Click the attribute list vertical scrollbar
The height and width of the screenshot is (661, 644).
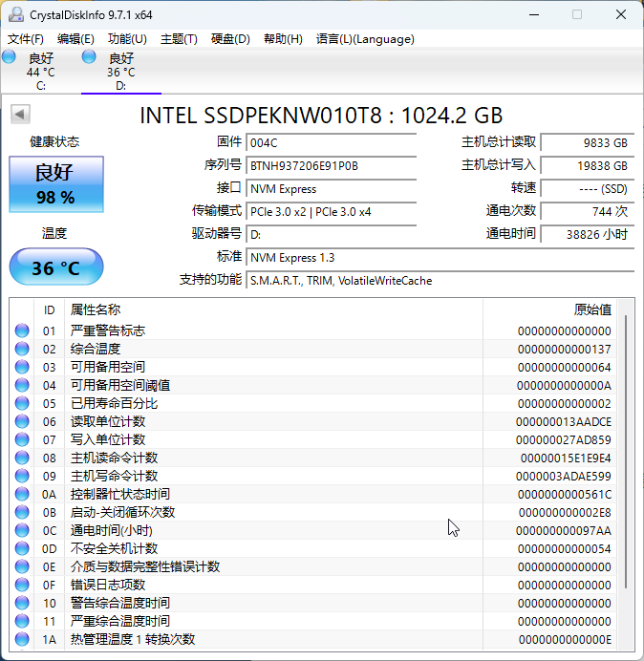pos(626,451)
